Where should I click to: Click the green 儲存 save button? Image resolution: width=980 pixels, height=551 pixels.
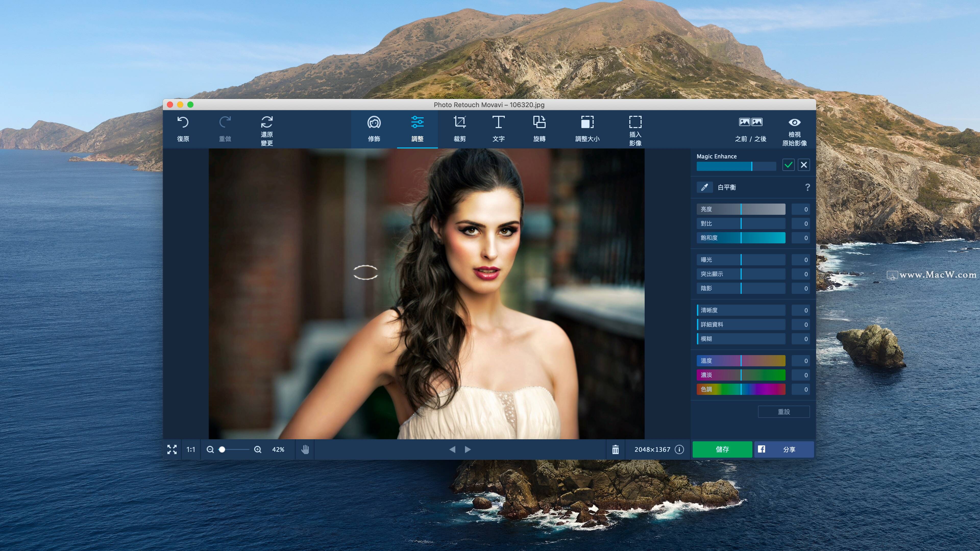(x=722, y=449)
